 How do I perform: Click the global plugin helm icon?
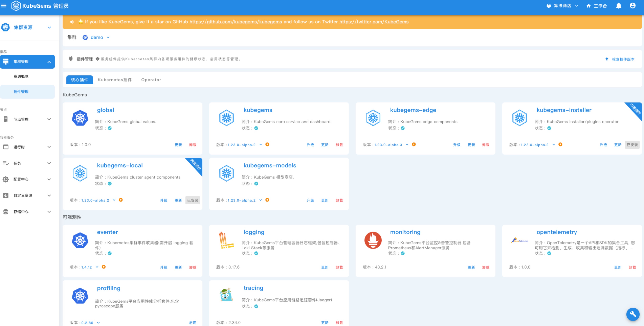[x=80, y=118]
